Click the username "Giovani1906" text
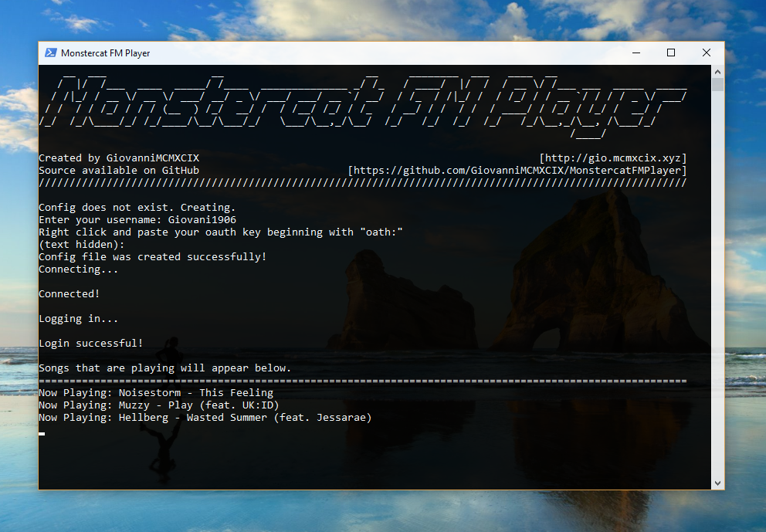 pyautogui.click(x=202, y=220)
